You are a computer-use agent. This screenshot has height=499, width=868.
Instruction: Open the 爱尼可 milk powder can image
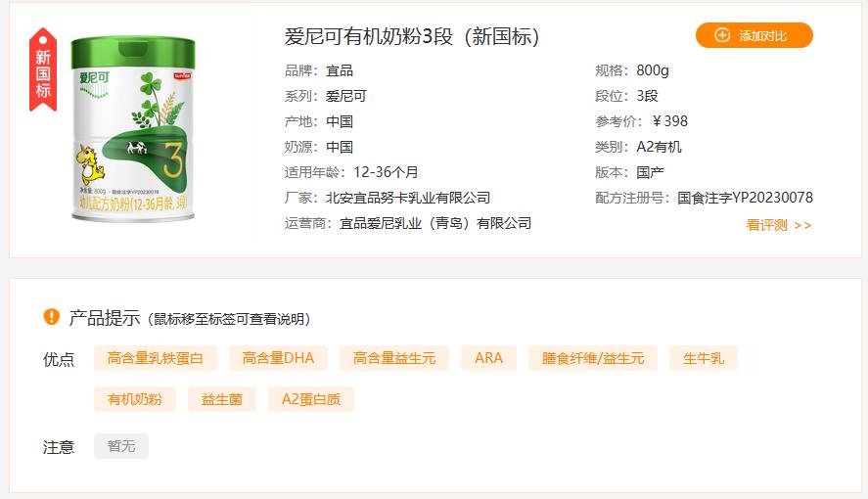[x=133, y=129]
